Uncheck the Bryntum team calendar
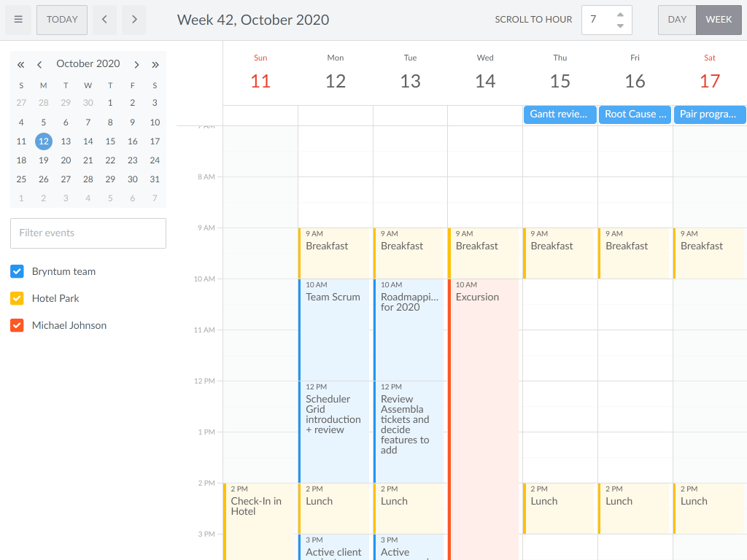 tap(17, 271)
